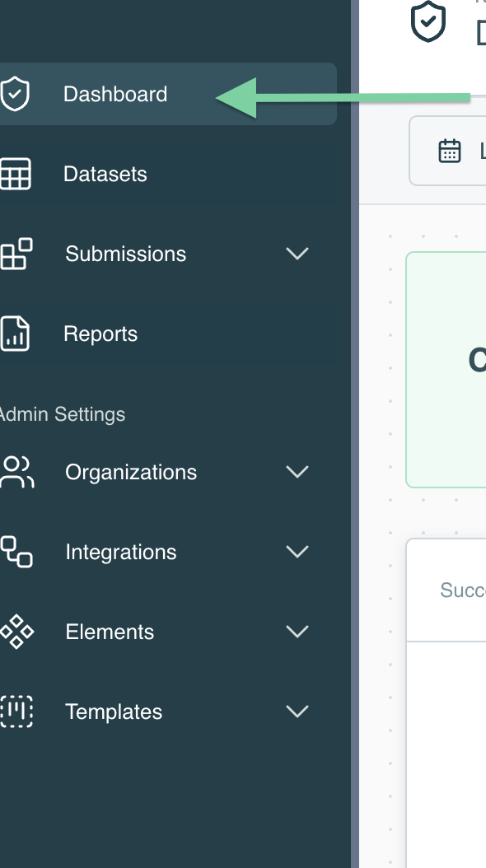Click the calendar icon in date filter
The height and width of the screenshot is (868, 486).
coord(450,151)
